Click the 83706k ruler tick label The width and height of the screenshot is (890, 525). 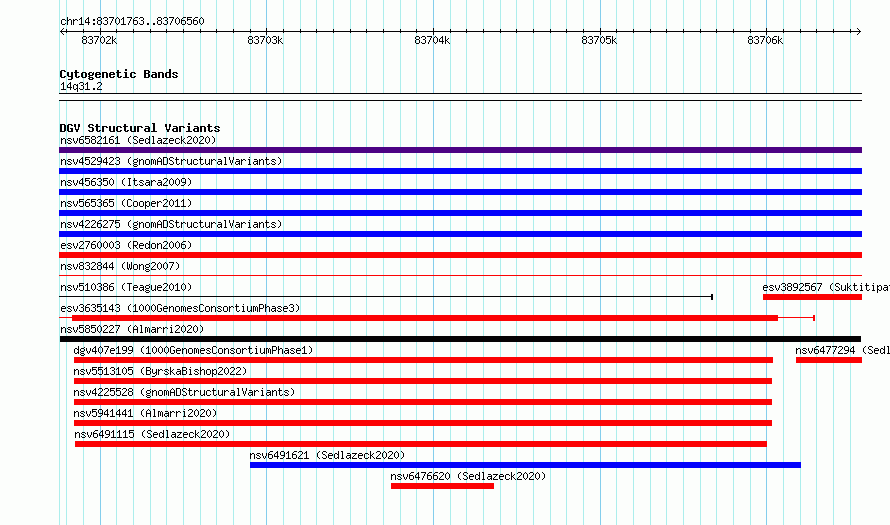point(765,40)
